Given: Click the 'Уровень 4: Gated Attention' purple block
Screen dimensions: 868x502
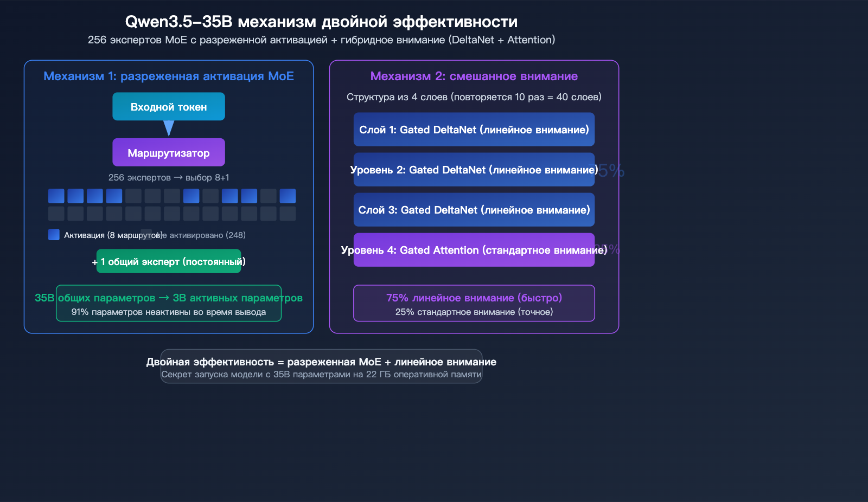Looking at the screenshot, I should click(x=474, y=250).
